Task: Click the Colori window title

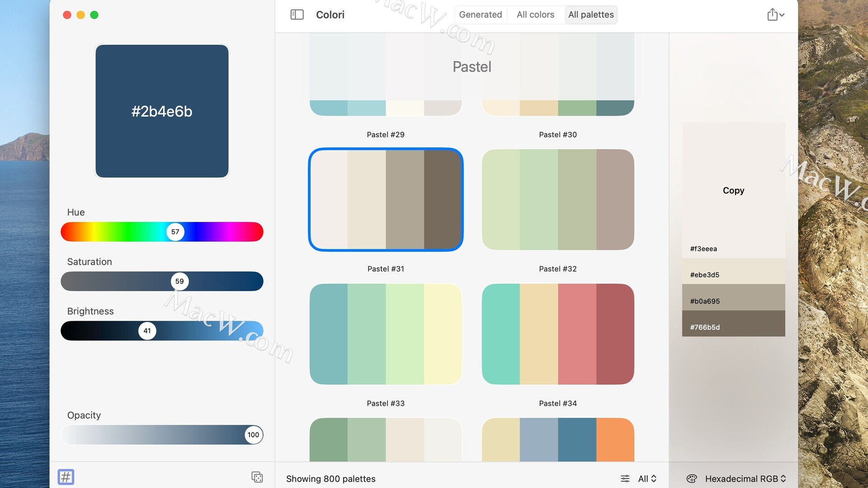Action: (x=330, y=14)
